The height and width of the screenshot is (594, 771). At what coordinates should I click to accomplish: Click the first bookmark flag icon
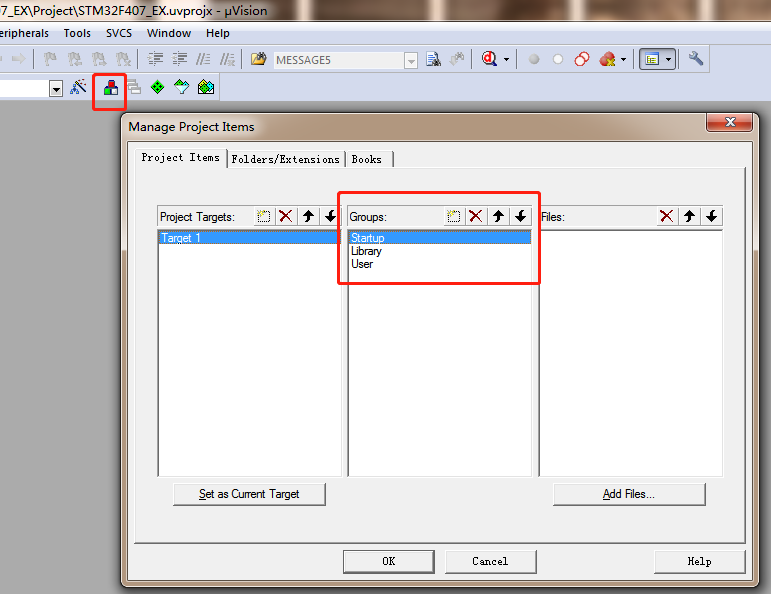click(x=50, y=59)
